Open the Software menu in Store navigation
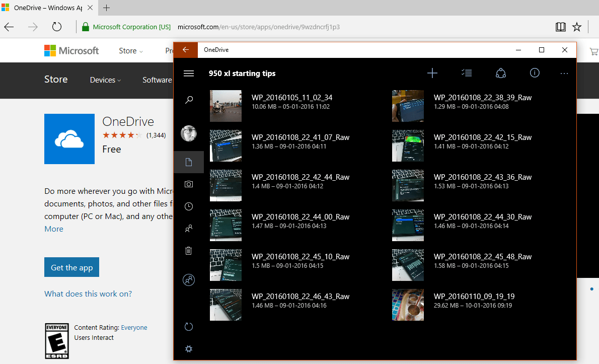Screen dimensions: 599x364 click(158, 80)
